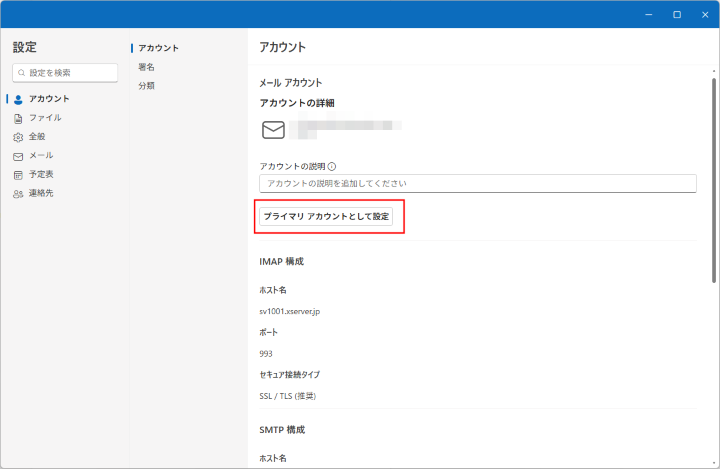
Task: Click プライマリ アカウントとして設定 button
Action: coord(326,216)
